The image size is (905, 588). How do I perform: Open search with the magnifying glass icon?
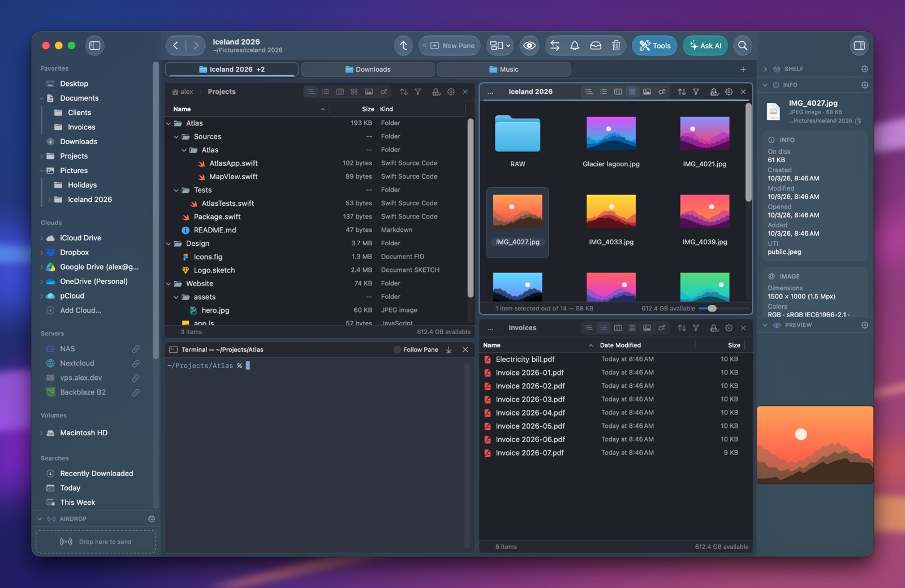[743, 46]
